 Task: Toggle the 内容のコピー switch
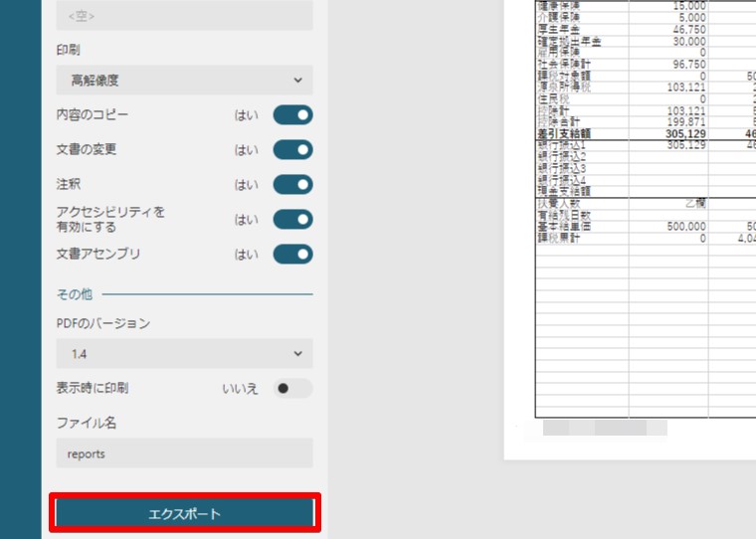point(292,115)
